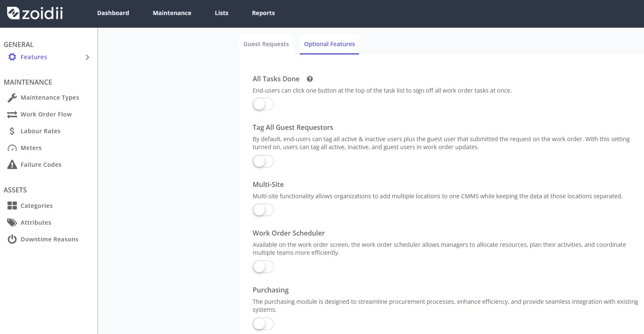Click the zoidii logo
Image resolution: width=644 pixels, height=334 pixels.
click(x=35, y=13)
